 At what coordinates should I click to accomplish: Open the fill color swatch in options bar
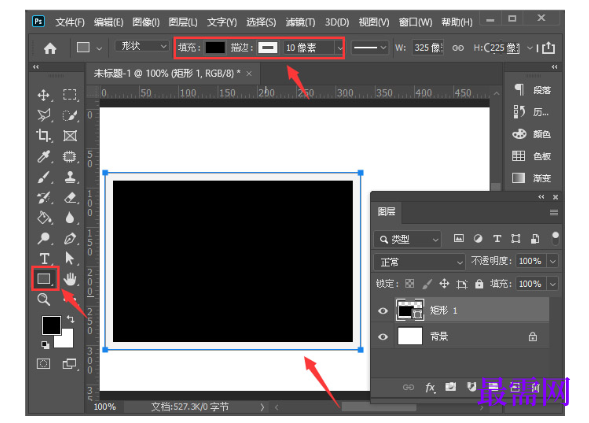pyautogui.click(x=215, y=48)
